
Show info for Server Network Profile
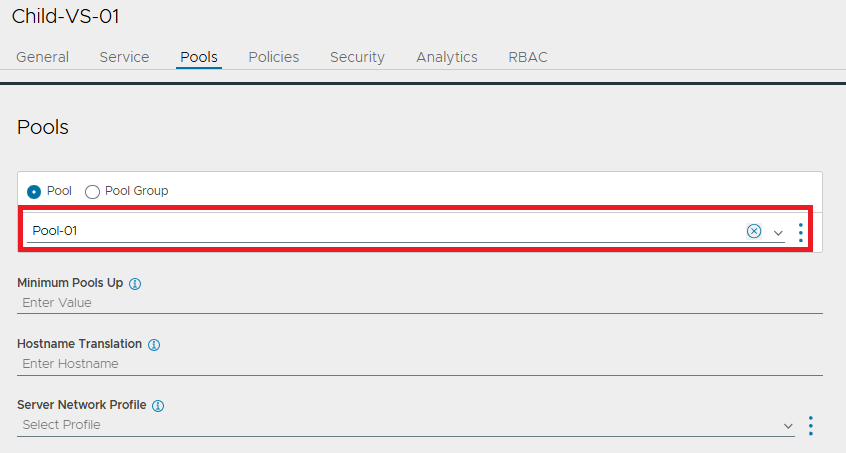[158, 406]
